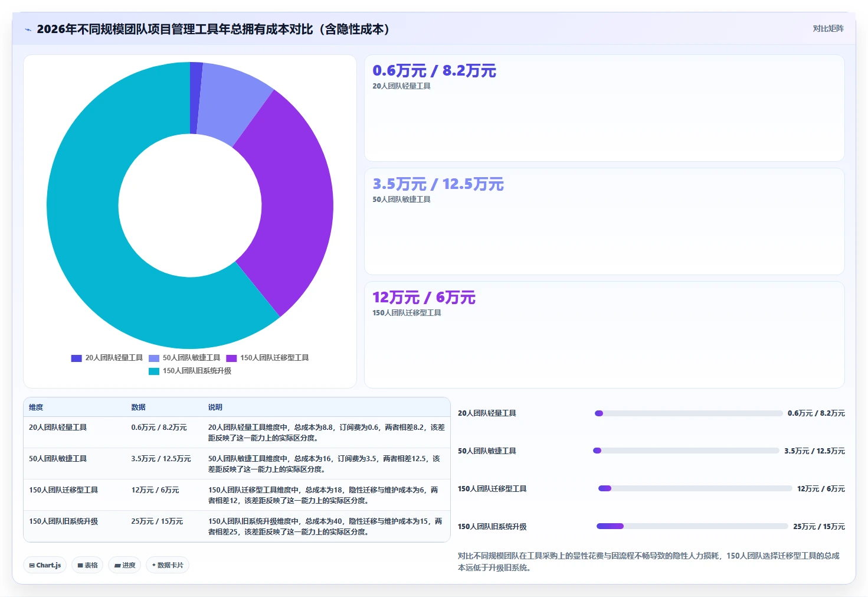This screenshot has width=868, height=597.
Task: Click the 表格 tag chip
Action: click(x=87, y=565)
